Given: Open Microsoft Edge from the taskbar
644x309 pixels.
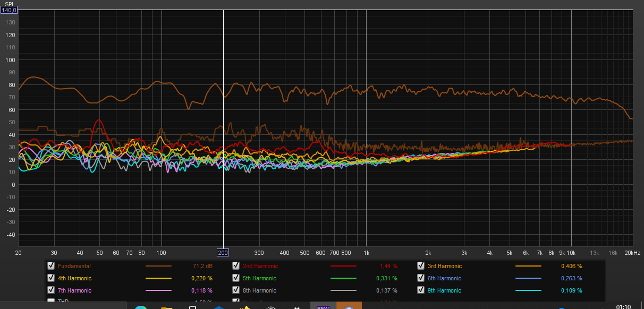Looking at the screenshot, I should click(x=141, y=307).
